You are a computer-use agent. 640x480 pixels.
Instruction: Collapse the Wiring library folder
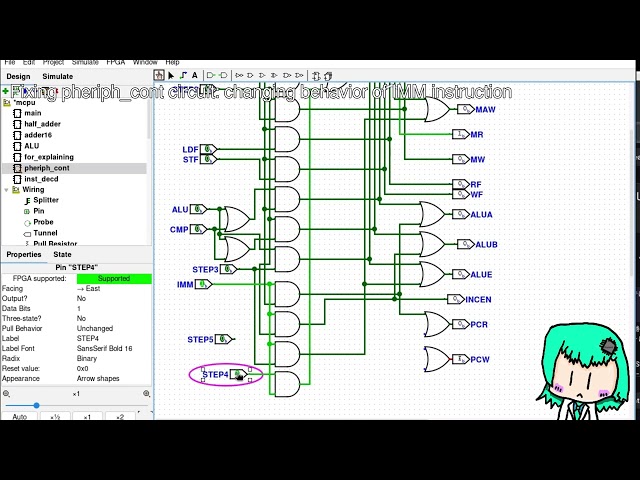point(6,190)
